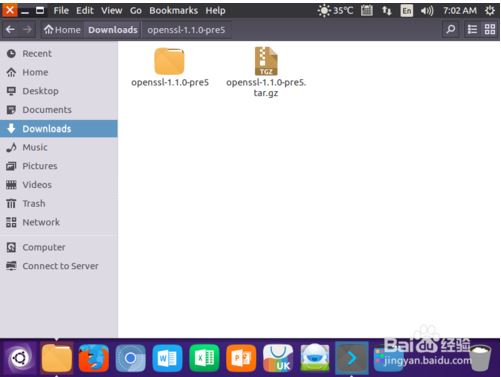501x377 pixels.
Task: Click the Downloads breadcrumb button
Action: click(113, 30)
